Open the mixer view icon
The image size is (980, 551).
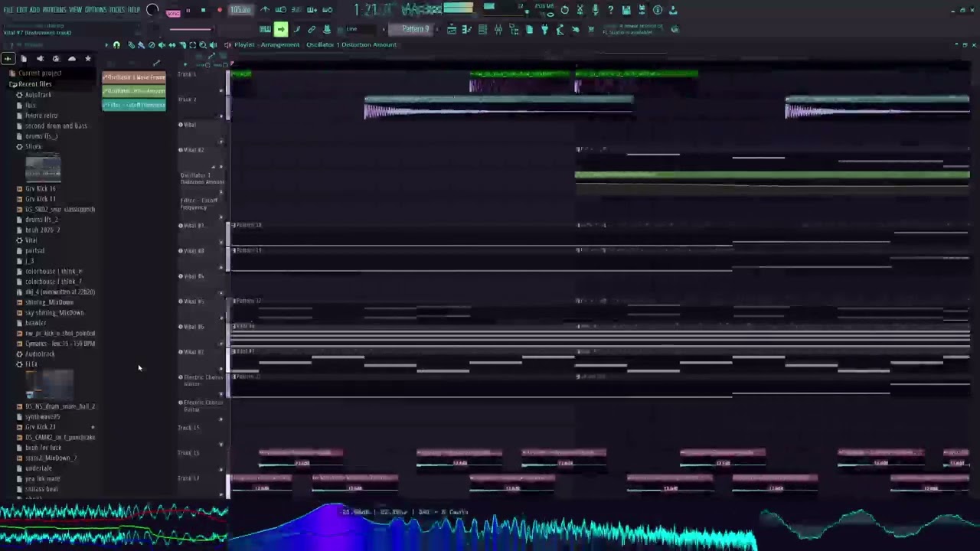pos(498,29)
